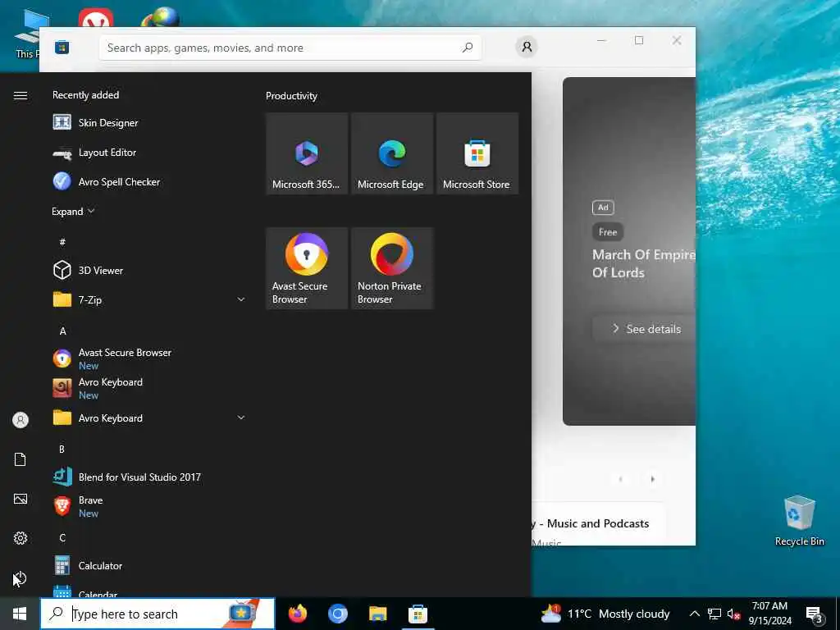840x630 pixels.
Task: Open Blend for Visual Studio 2017
Action: (148, 477)
